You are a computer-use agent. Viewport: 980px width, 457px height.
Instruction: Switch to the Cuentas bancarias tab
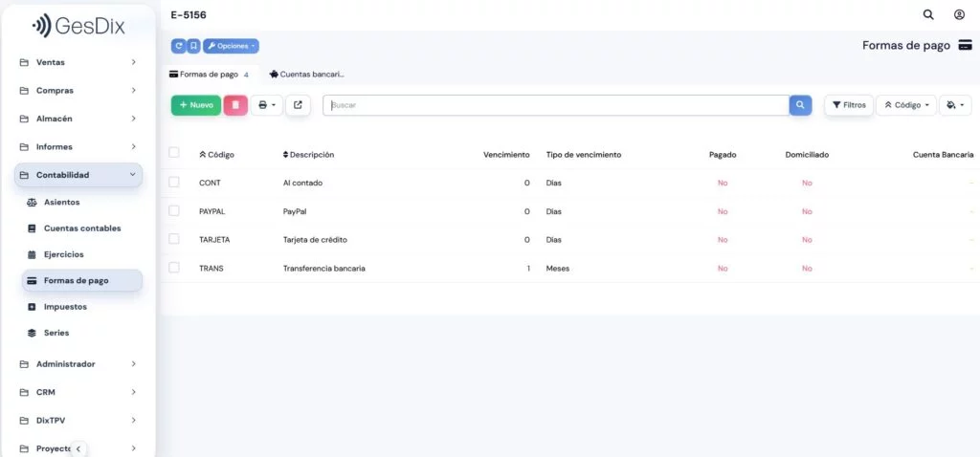[307, 75]
